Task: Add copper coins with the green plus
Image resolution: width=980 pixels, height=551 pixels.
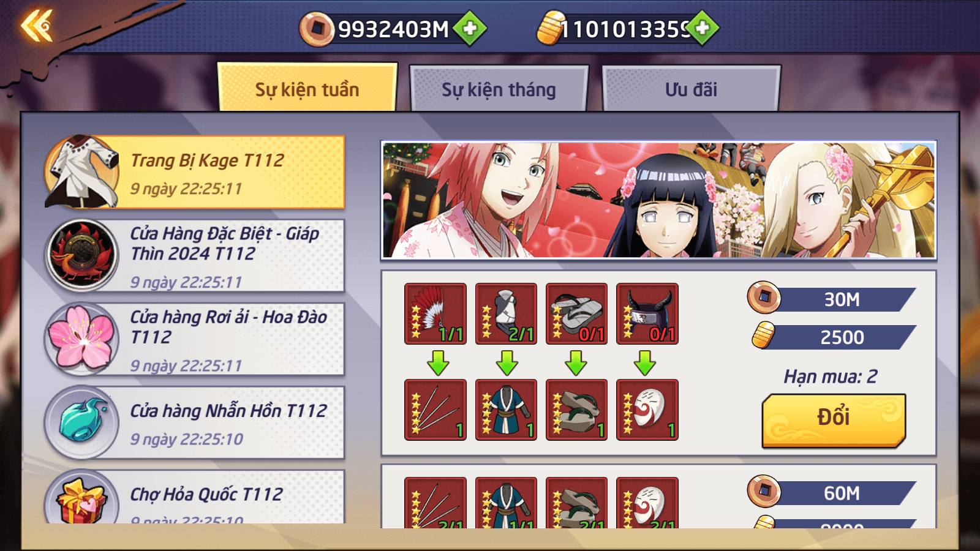Action: 470,28
